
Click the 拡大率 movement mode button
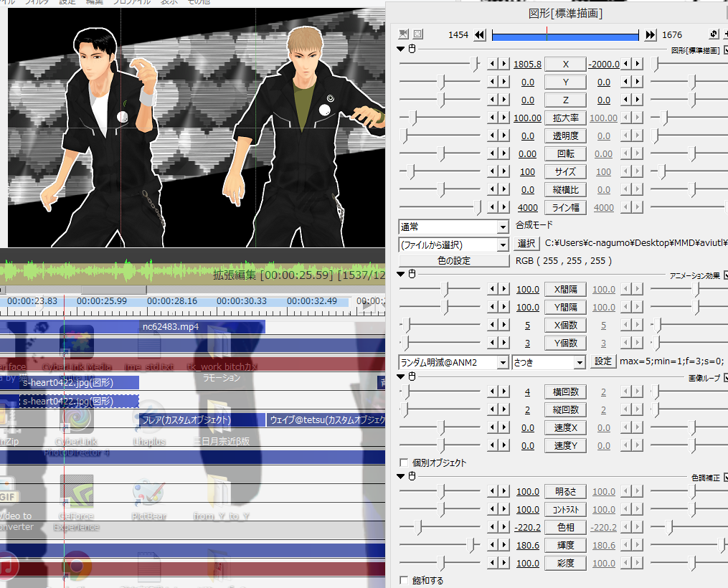[x=565, y=118]
